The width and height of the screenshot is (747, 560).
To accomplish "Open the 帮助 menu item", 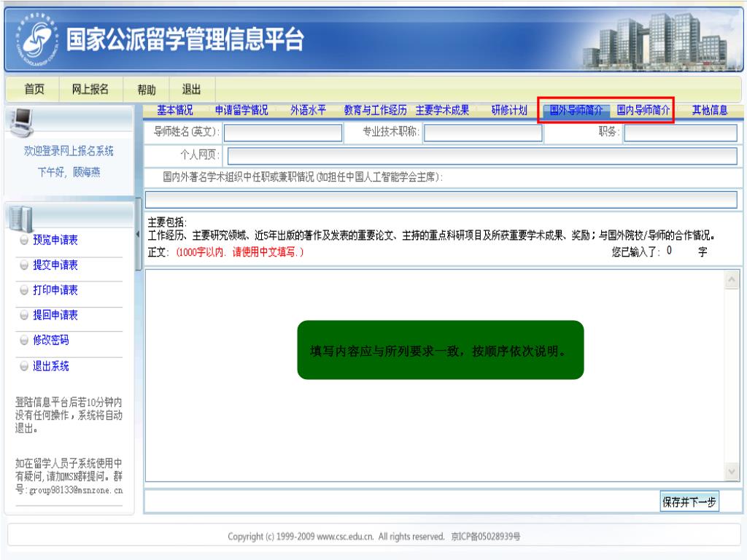I will click(x=147, y=90).
